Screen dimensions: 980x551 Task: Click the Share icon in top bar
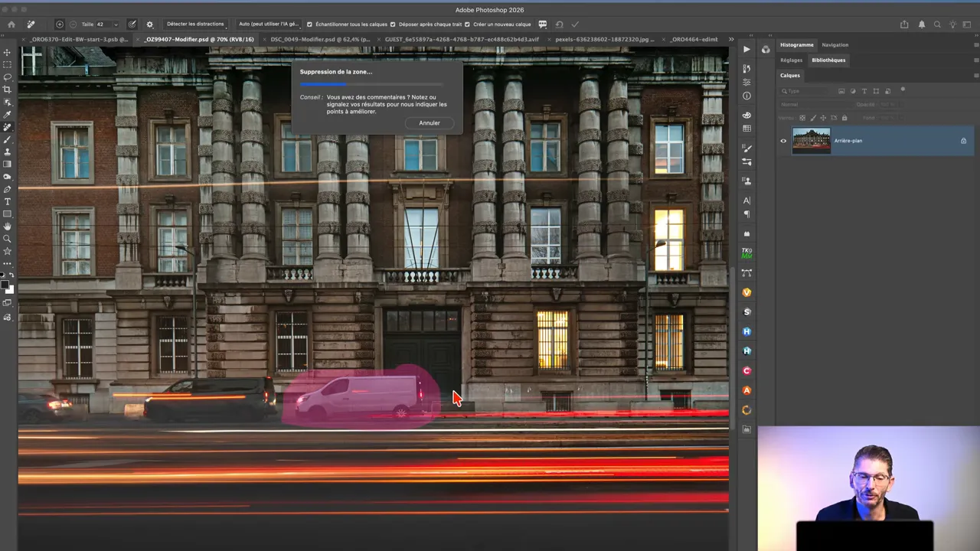(904, 24)
